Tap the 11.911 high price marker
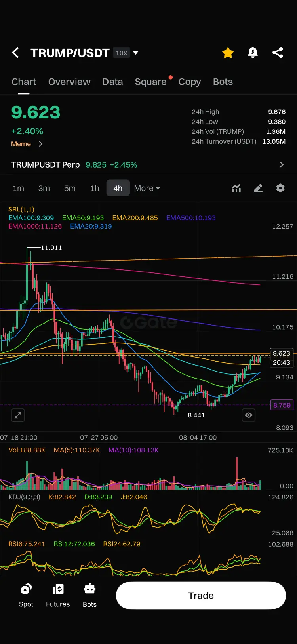The image size is (297, 644). tap(51, 248)
